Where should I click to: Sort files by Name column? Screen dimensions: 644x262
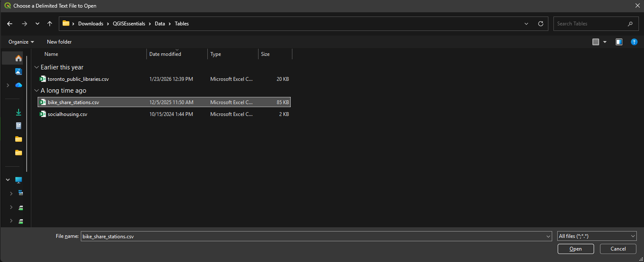[x=51, y=54]
